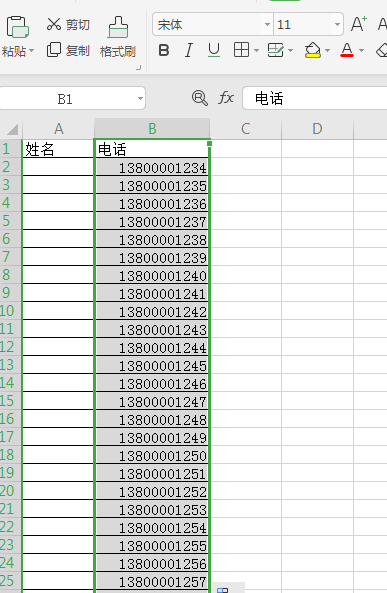Click the increase font size icon
This screenshot has width=387, height=593.
[358, 24]
